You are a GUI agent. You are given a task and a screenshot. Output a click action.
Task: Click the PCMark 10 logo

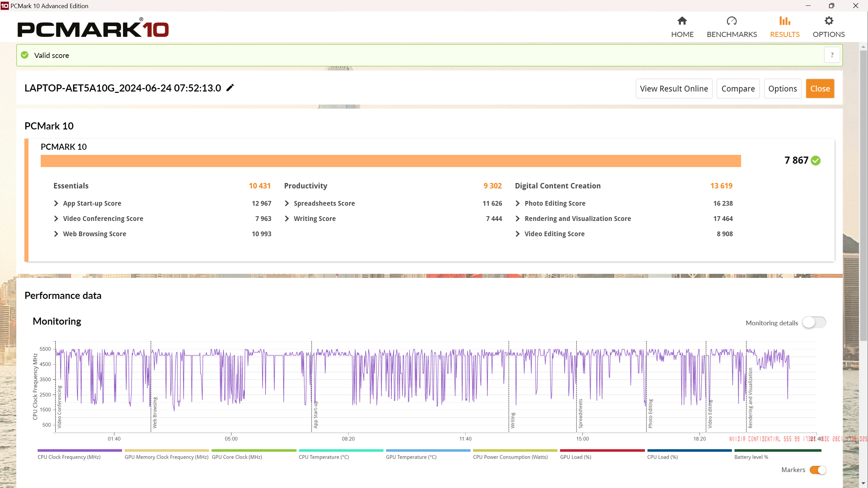93,28
